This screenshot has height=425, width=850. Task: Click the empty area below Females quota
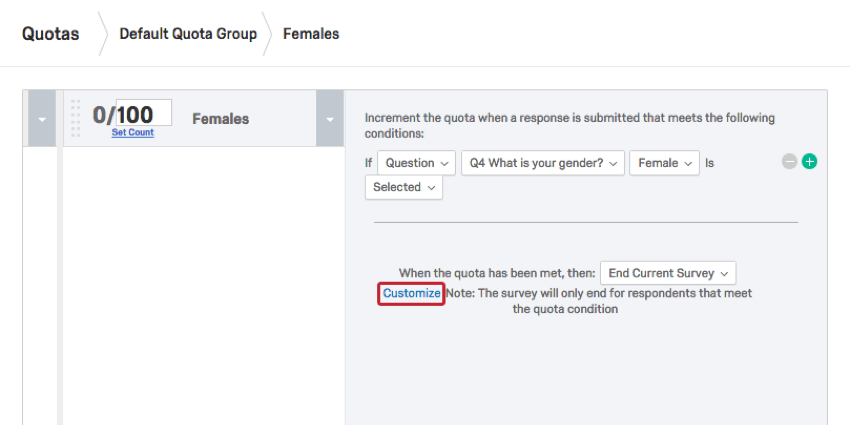click(203, 280)
